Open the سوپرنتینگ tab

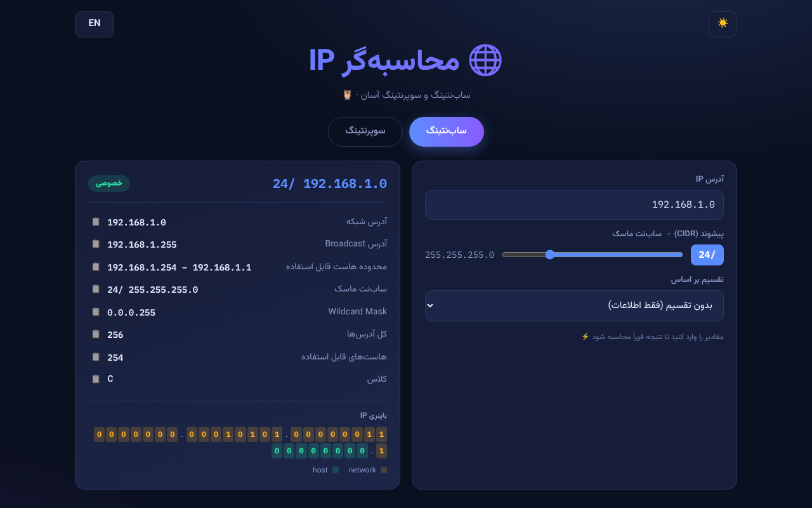click(x=365, y=131)
